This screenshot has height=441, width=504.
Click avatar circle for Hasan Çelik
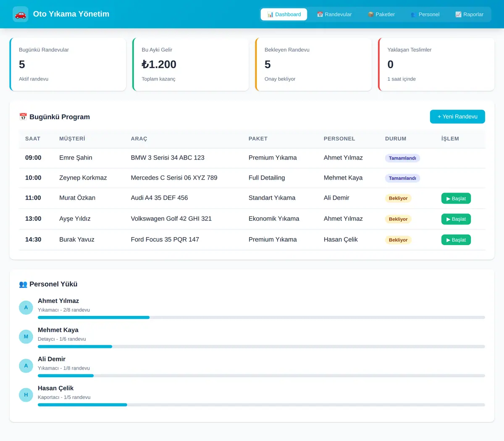pos(26,395)
